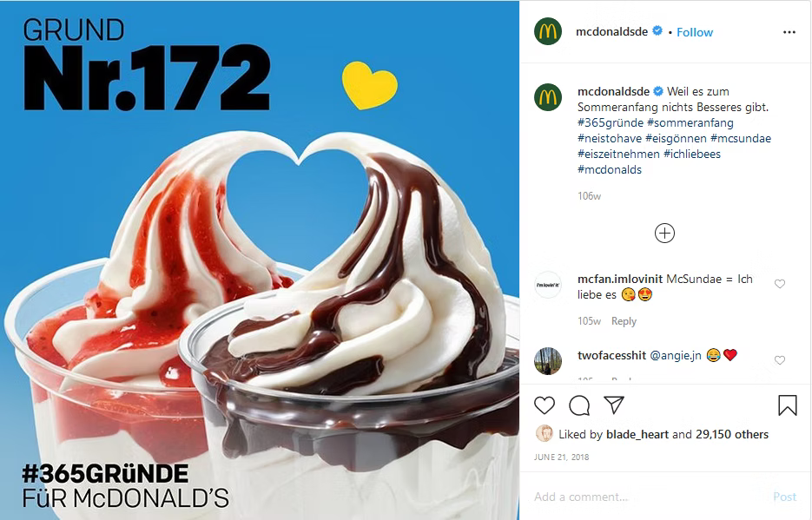The image size is (812, 520).
Task: Reply to mcfan.imlovinit's comment
Action: coord(624,321)
